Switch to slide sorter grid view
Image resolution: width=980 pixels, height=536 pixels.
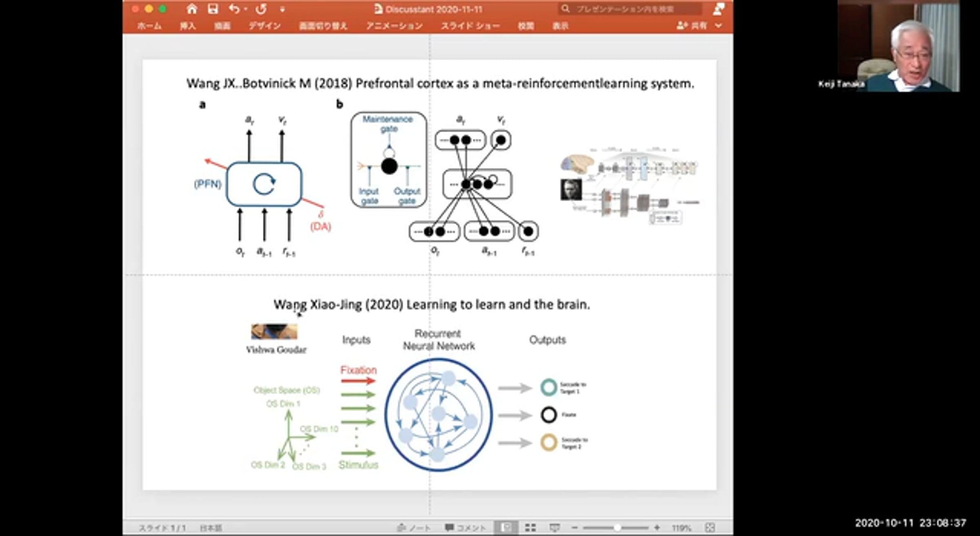click(x=530, y=527)
